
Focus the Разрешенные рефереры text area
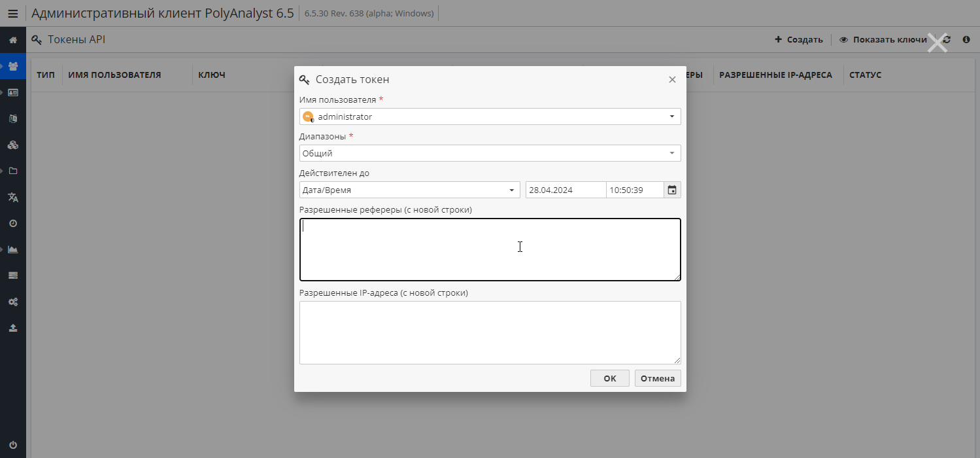(490, 249)
